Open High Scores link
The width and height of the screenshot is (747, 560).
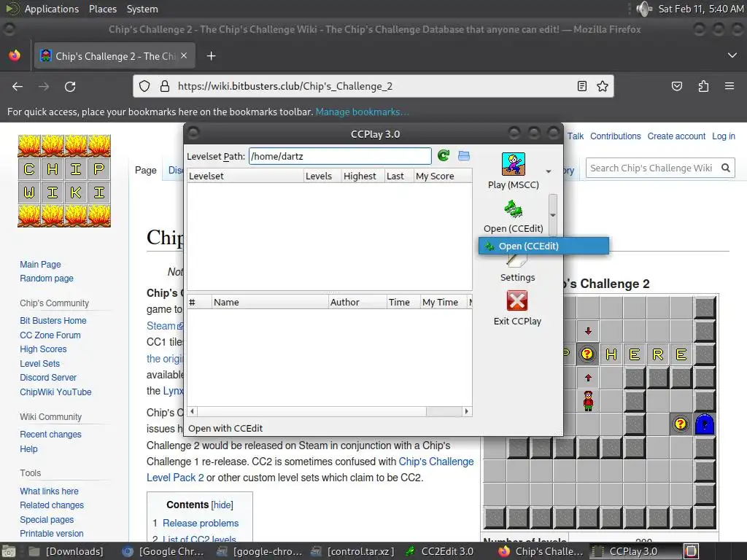pyautogui.click(x=43, y=349)
